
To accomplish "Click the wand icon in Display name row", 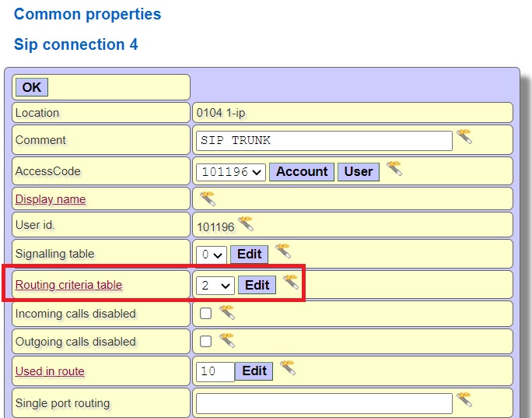I will pyautogui.click(x=208, y=198).
